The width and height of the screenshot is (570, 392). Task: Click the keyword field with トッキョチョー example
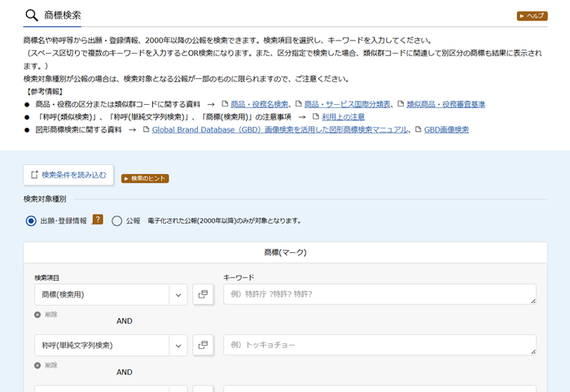(x=379, y=345)
